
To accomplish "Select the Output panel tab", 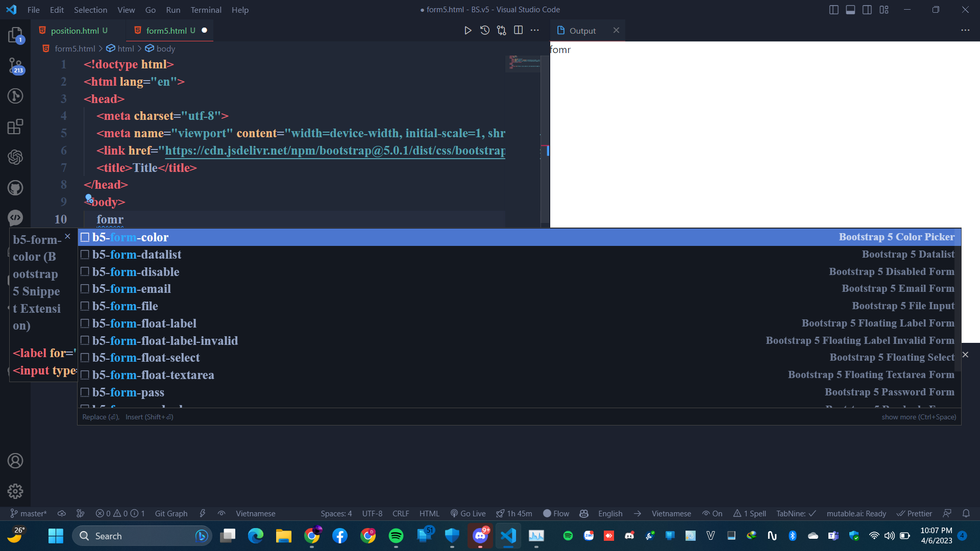I will pyautogui.click(x=582, y=31).
